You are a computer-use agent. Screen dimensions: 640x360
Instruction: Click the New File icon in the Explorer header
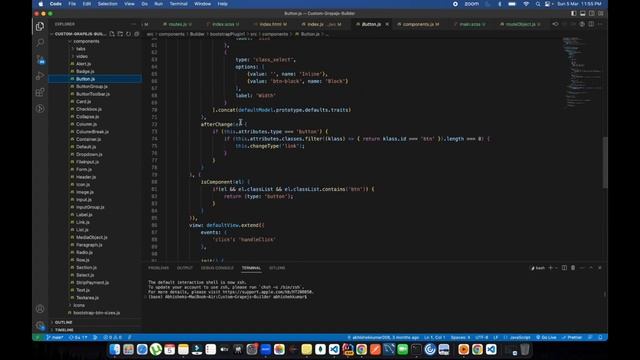point(112,34)
